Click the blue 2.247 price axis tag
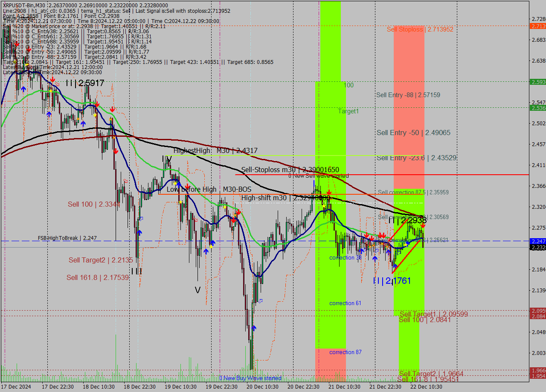 point(537,241)
